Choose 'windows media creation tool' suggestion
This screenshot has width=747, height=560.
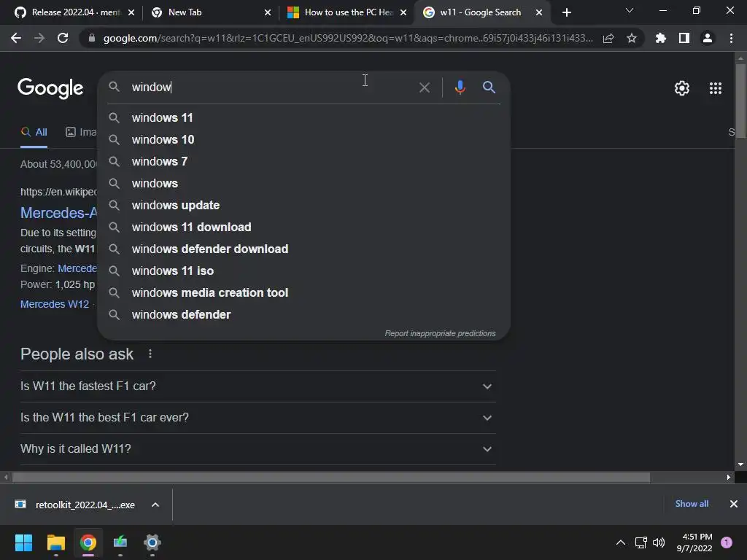304,293
